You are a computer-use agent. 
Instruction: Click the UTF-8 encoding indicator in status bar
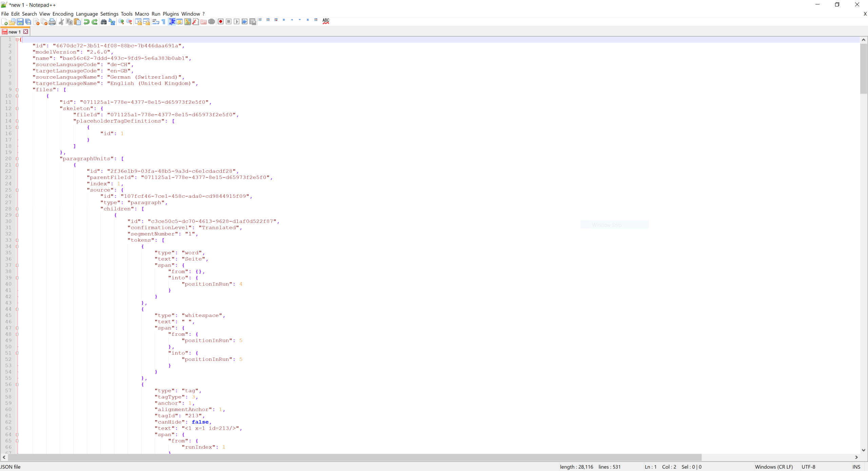(x=808, y=467)
